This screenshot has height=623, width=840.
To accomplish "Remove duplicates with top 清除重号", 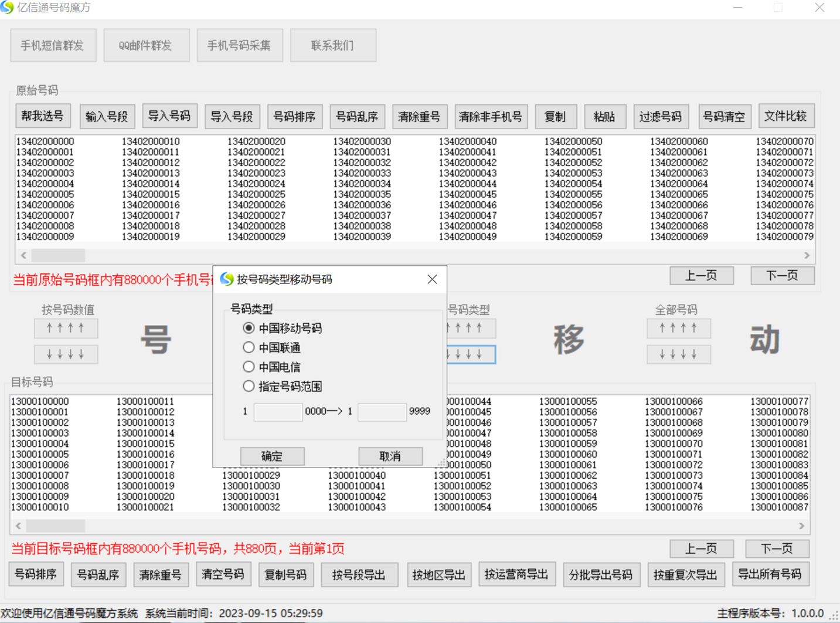I will pyautogui.click(x=420, y=116).
